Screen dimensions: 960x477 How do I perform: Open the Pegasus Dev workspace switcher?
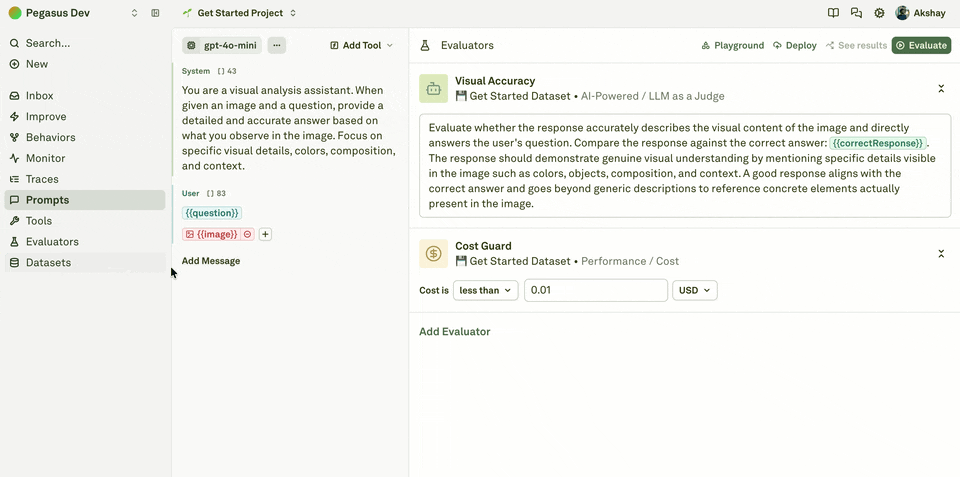[x=73, y=13]
